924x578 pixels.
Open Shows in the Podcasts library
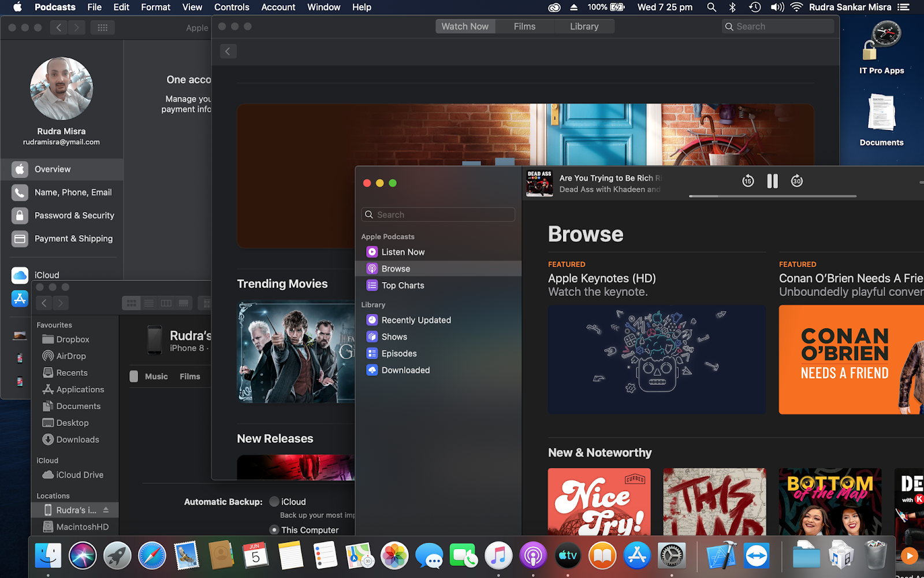(438, 337)
